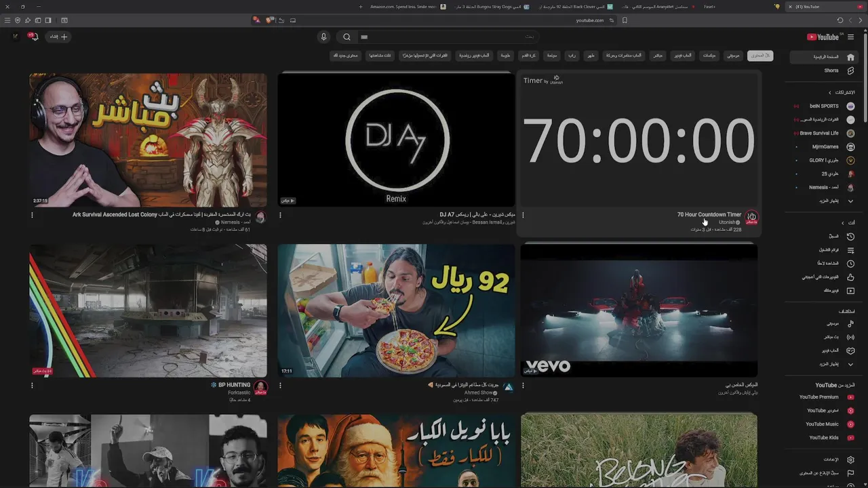The width and height of the screenshot is (868, 488).
Task: Select the Watched filter chip
Action: [x=380, y=56]
